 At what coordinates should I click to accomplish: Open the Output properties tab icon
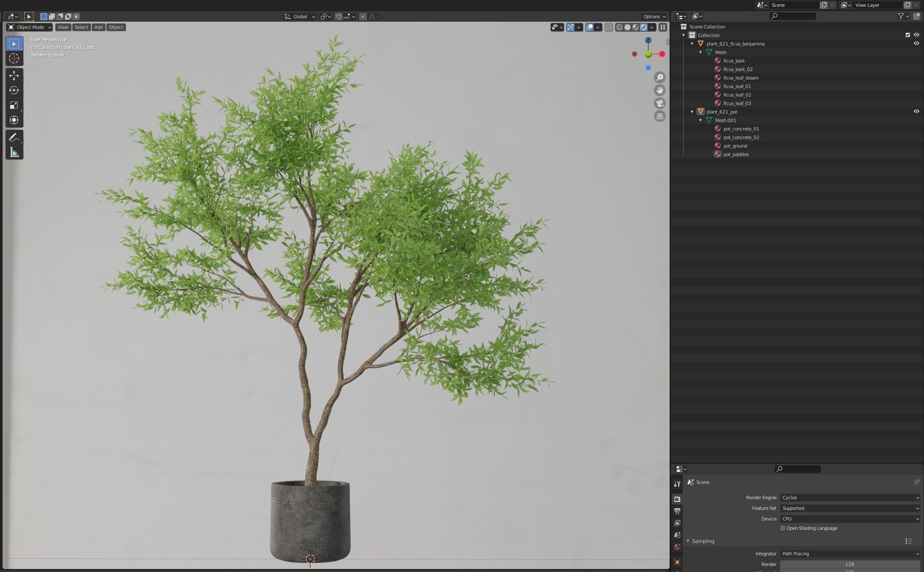(677, 511)
